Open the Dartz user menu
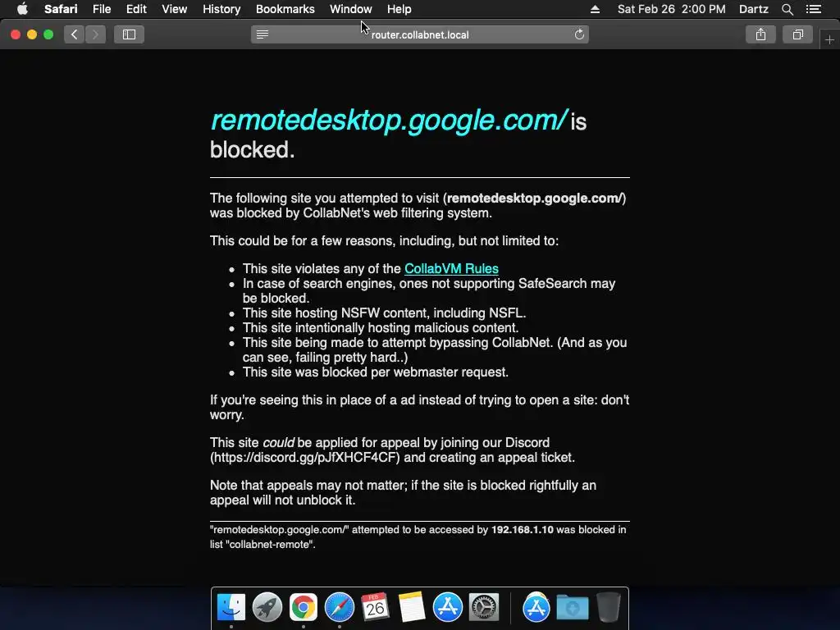 753,9
